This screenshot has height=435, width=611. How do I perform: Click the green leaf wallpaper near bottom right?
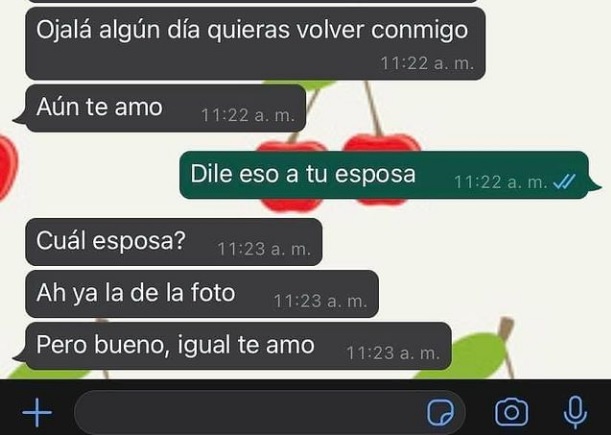(x=475, y=357)
